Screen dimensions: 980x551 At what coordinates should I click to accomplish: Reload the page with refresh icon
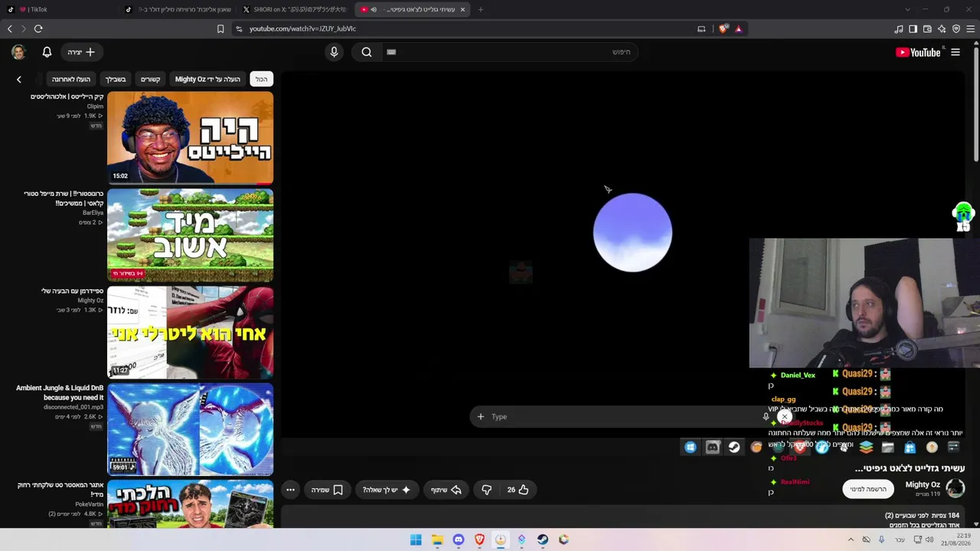coord(38,28)
